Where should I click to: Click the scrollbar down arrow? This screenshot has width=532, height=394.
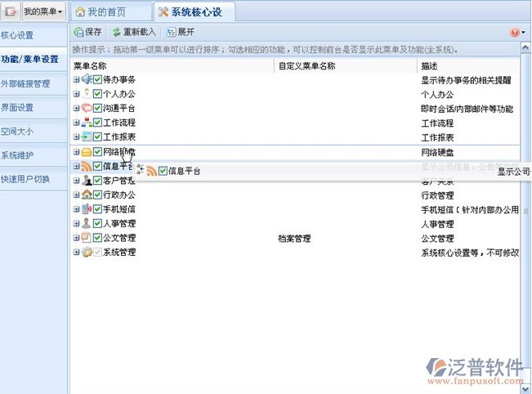[x=525, y=388]
